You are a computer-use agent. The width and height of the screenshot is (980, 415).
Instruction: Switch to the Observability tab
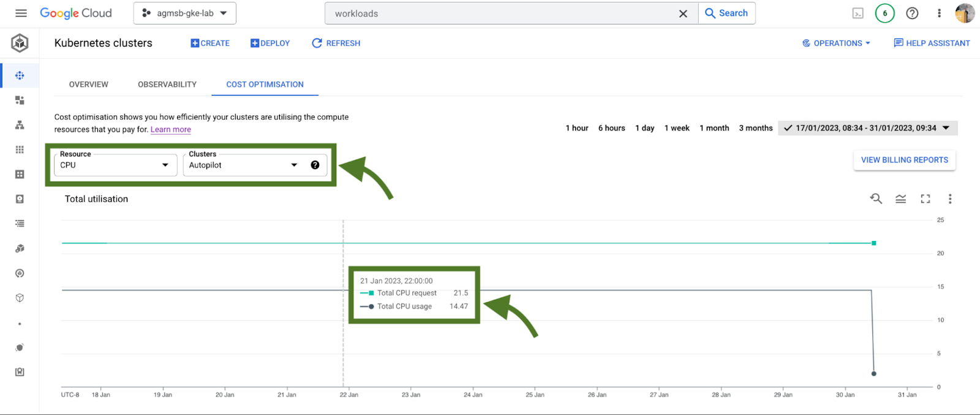167,85
